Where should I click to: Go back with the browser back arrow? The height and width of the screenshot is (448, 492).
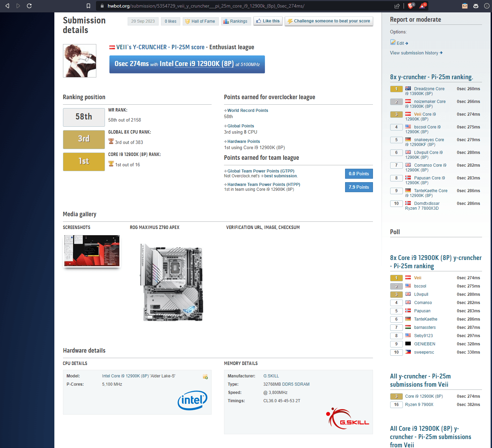click(x=7, y=6)
